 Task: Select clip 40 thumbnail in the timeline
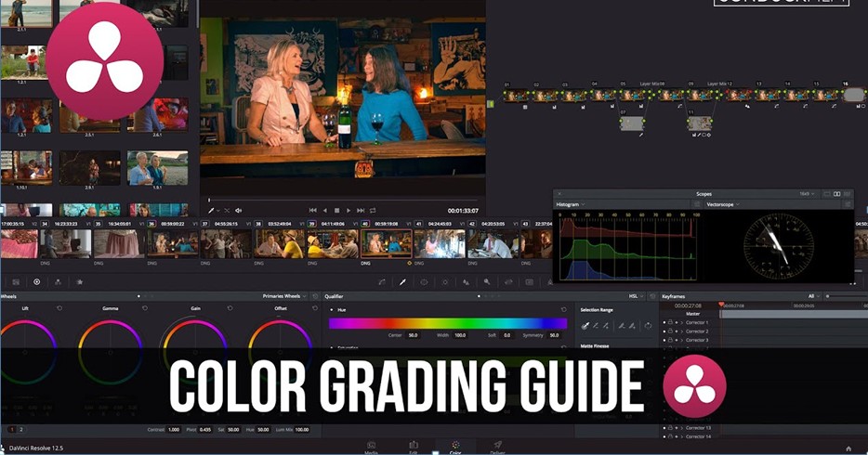coord(386,243)
